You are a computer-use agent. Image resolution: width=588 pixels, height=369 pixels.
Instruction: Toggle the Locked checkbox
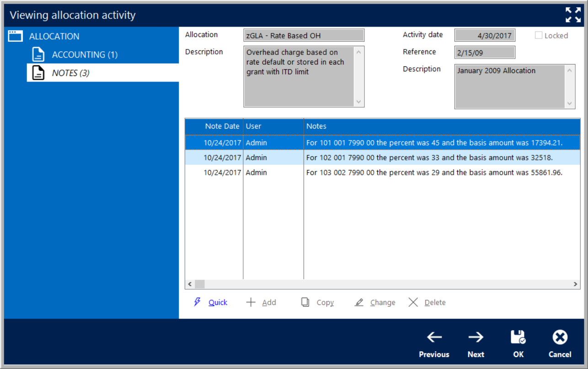tap(539, 35)
